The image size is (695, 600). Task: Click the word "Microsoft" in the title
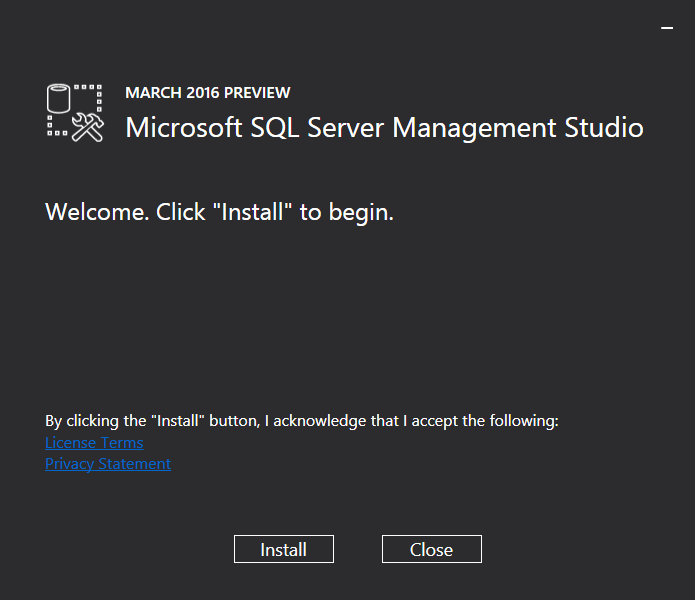184,128
